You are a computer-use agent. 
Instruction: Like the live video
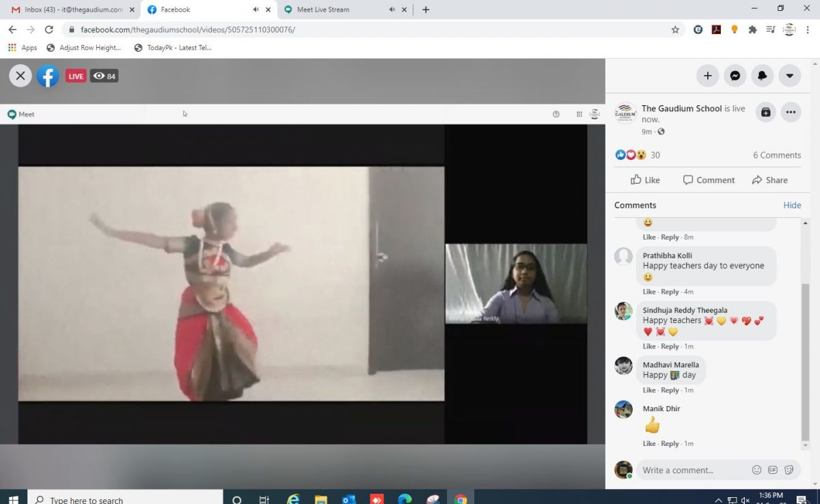(x=645, y=180)
